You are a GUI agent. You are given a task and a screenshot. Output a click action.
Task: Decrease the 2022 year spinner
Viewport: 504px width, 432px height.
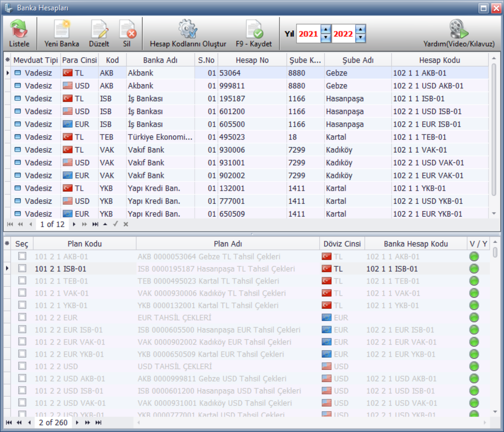point(360,38)
